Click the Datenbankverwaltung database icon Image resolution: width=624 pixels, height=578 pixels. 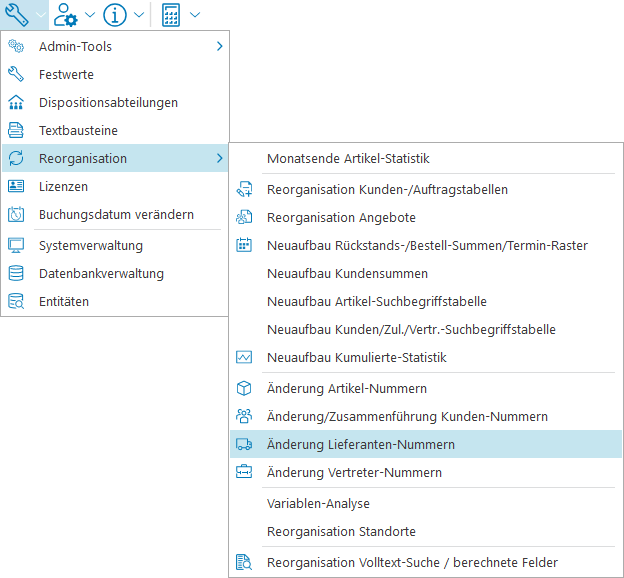click(16, 273)
